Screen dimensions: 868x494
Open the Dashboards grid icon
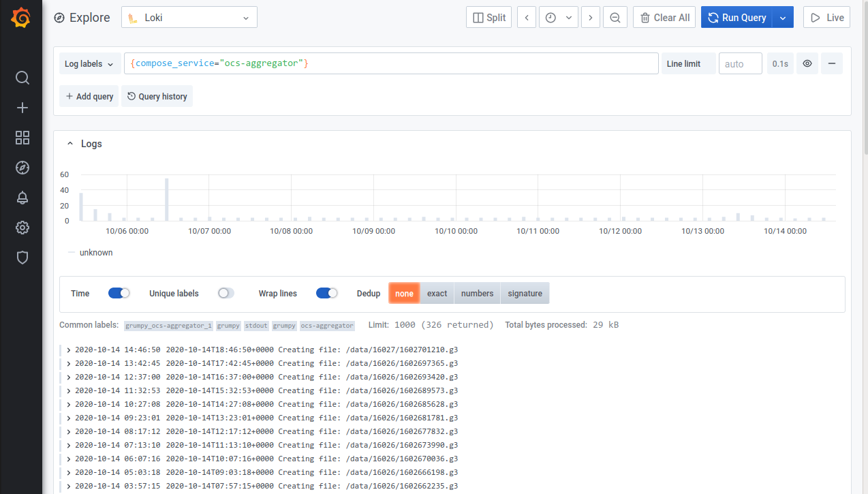coord(22,138)
